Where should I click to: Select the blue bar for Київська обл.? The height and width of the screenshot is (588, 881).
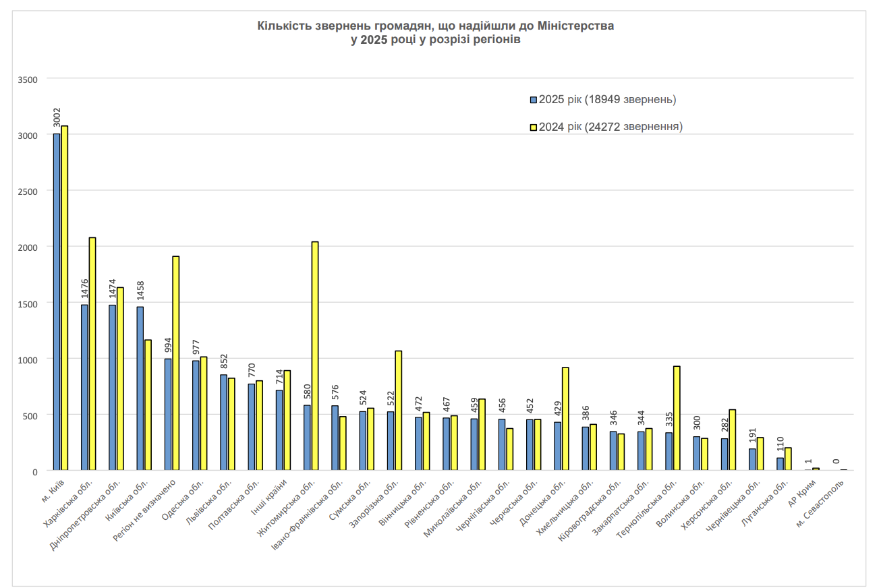pyautogui.click(x=140, y=388)
